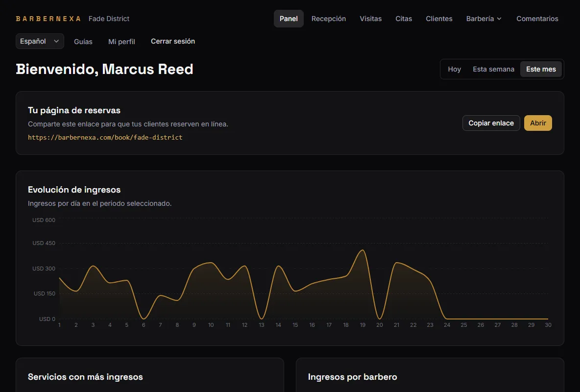Click the BARBERNEXA logo
The height and width of the screenshot is (392, 580).
click(48, 19)
